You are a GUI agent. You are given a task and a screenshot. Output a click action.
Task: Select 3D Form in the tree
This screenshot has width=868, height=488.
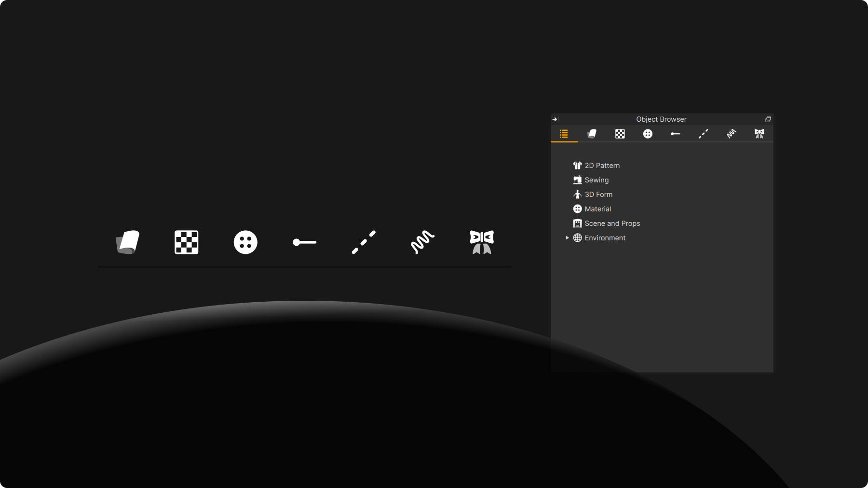(x=598, y=195)
